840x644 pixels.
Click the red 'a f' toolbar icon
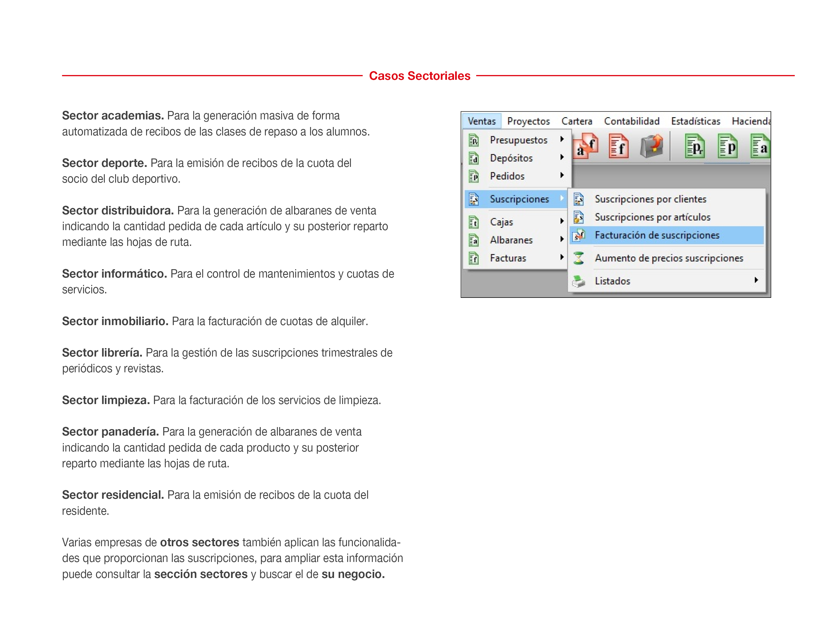click(x=586, y=146)
